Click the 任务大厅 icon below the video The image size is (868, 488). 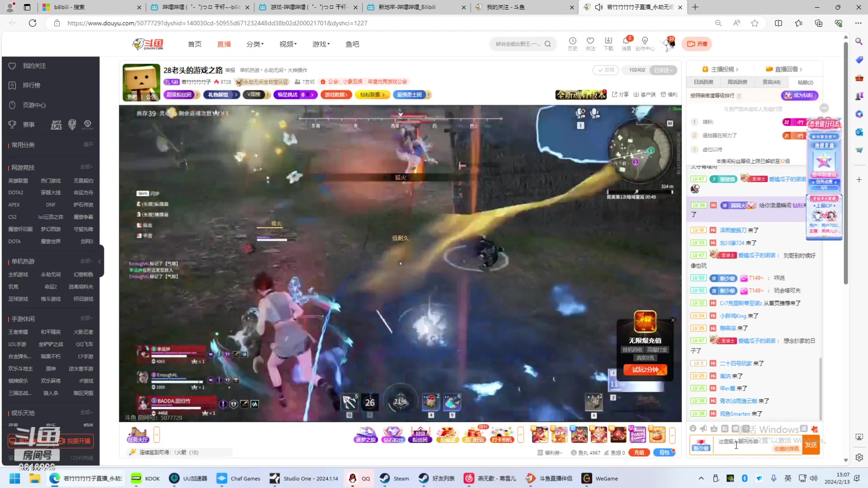[138, 435]
